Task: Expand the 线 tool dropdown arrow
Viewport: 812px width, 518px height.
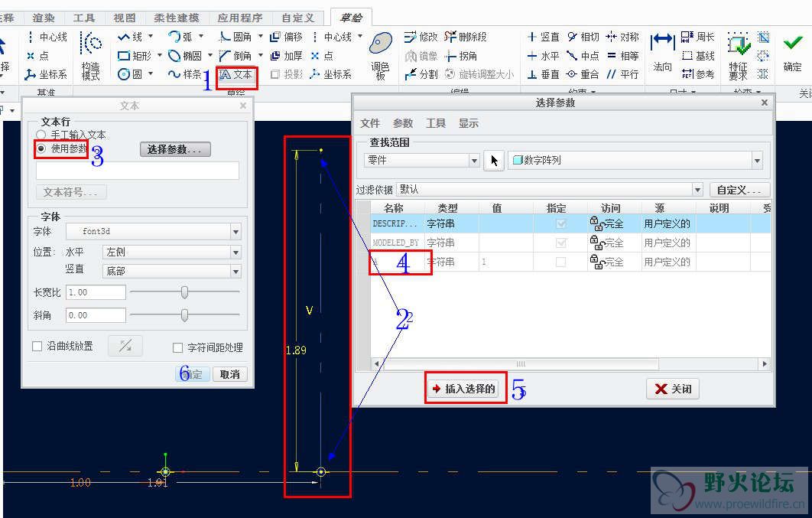Action: [151, 36]
